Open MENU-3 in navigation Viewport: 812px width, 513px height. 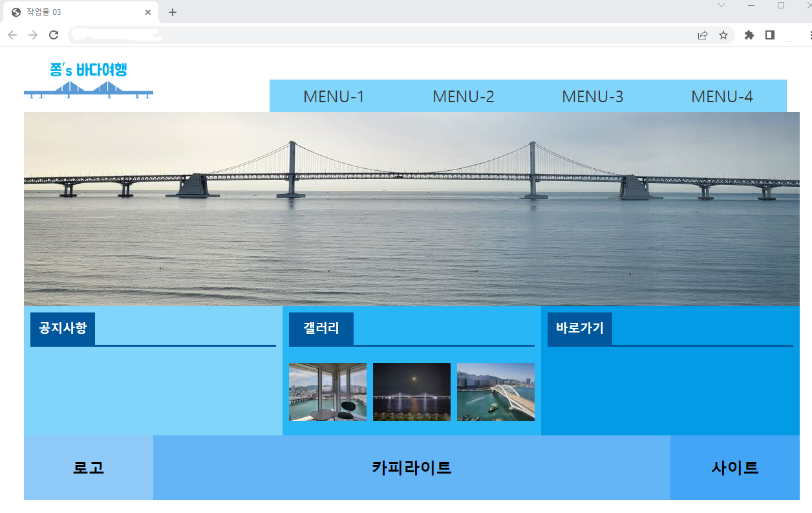pyautogui.click(x=593, y=96)
